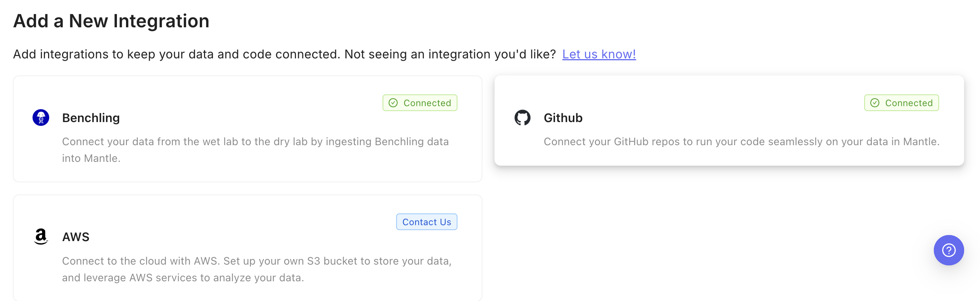
Task: Click the 'Add a New Integration' heading
Action: tap(111, 21)
